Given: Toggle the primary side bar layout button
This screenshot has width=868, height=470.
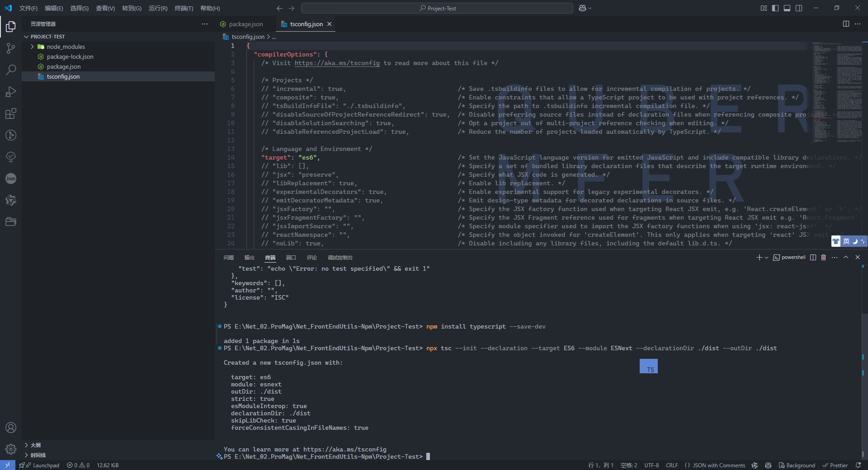Looking at the screenshot, I should point(775,8).
